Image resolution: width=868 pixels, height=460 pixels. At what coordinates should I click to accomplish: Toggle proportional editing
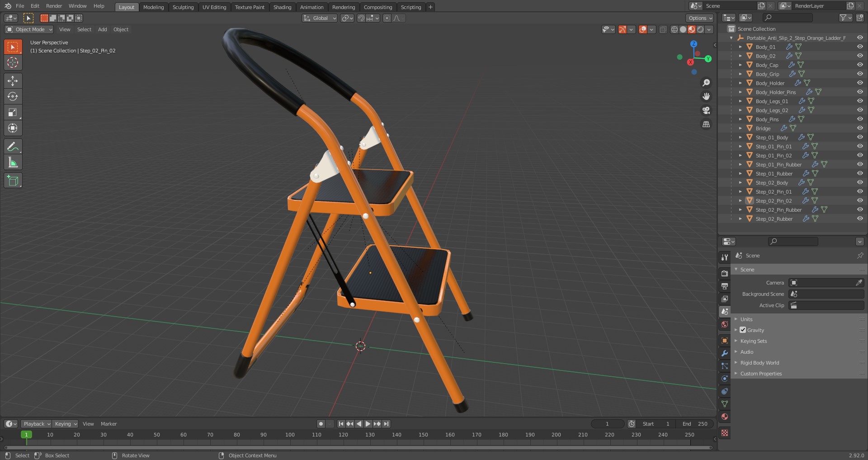[387, 18]
